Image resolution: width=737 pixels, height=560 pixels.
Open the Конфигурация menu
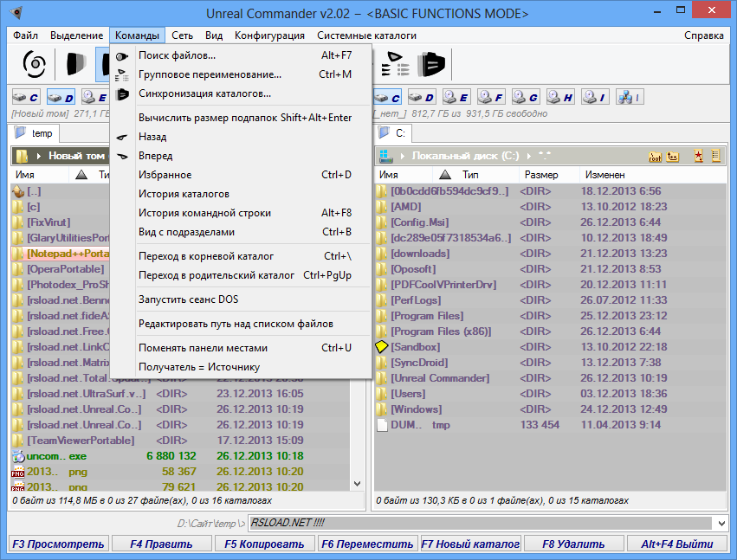click(x=269, y=35)
